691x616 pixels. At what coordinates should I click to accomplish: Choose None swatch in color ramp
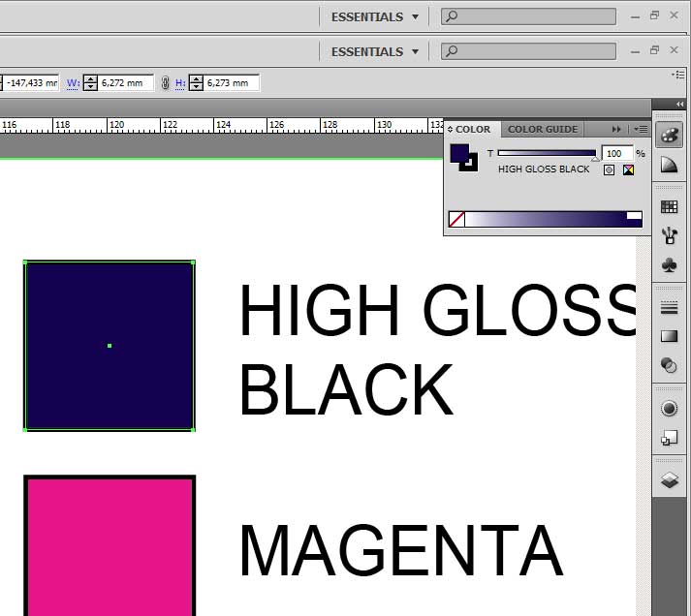pos(456,219)
